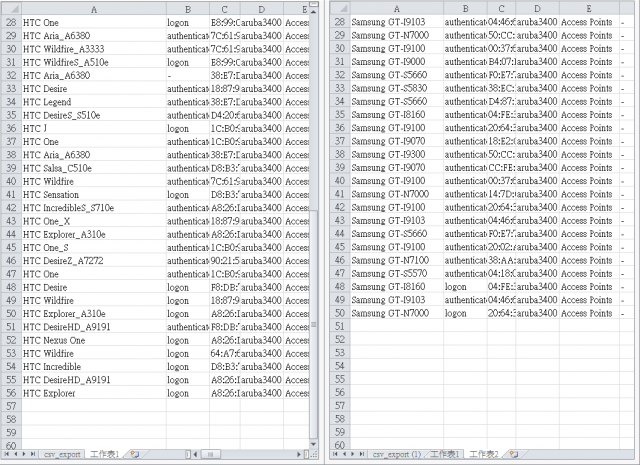The height and width of the screenshot is (465, 640).
Task: Switch to 工作表2 tab in right window
Action: tap(484, 454)
